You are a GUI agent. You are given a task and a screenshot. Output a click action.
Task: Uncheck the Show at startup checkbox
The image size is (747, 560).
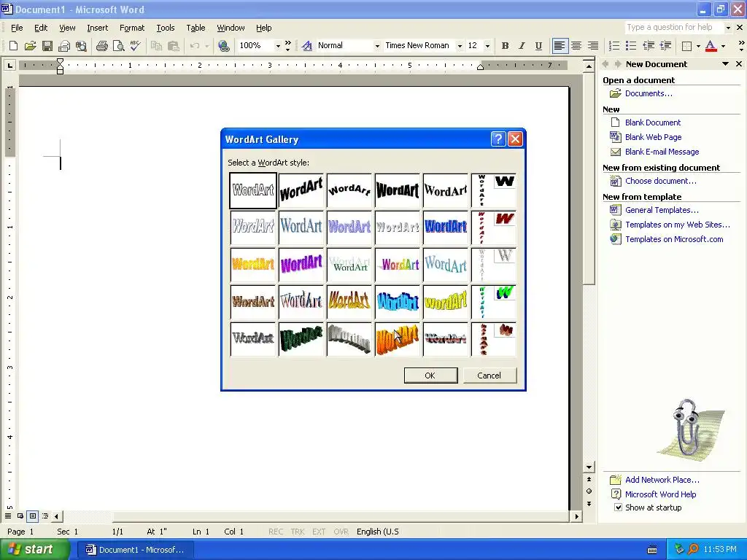(x=618, y=507)
